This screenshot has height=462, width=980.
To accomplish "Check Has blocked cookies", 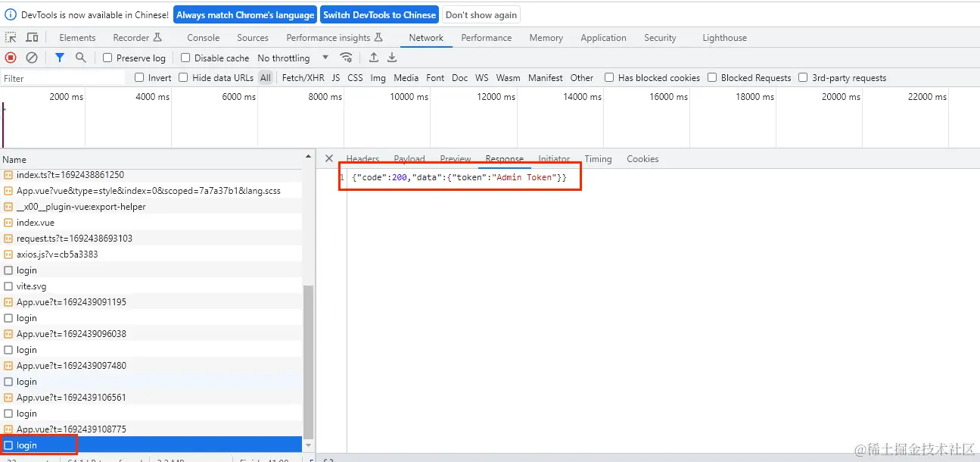I will click(609, 77).
